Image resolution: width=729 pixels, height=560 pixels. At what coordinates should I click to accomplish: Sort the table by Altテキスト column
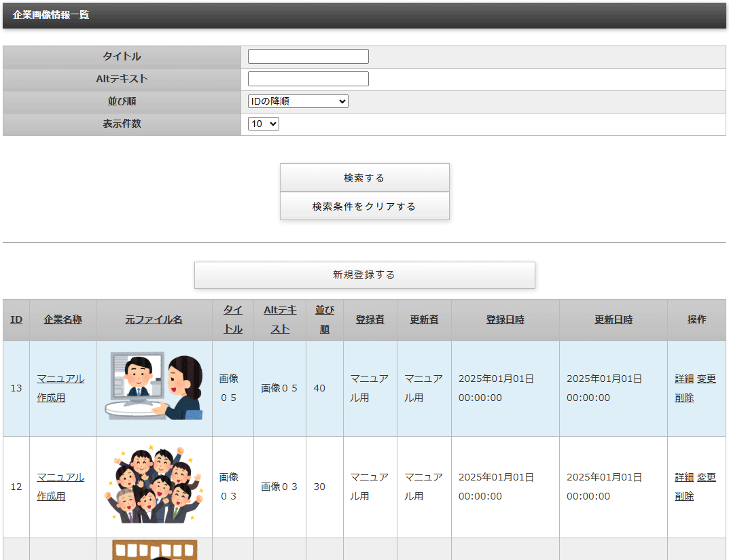point(279,319)
